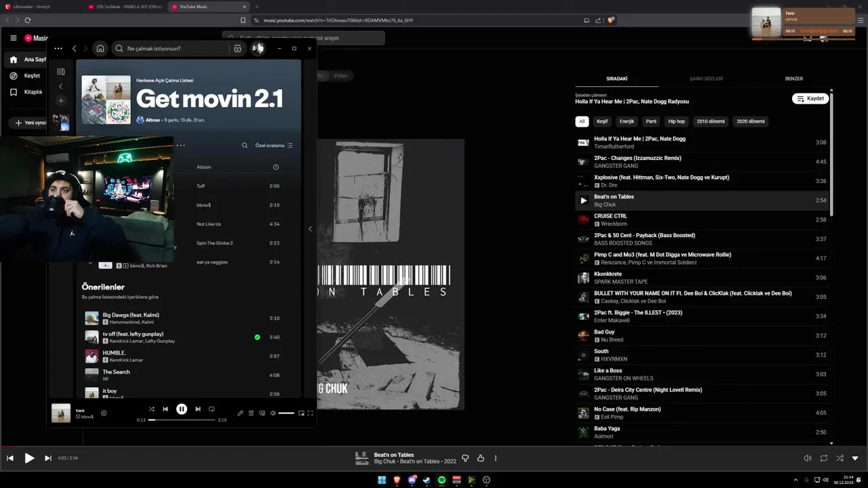Open three-dot menu for Beat'n on Tables
Viewport: 868px width, 488px height.
tap(496, 458)
